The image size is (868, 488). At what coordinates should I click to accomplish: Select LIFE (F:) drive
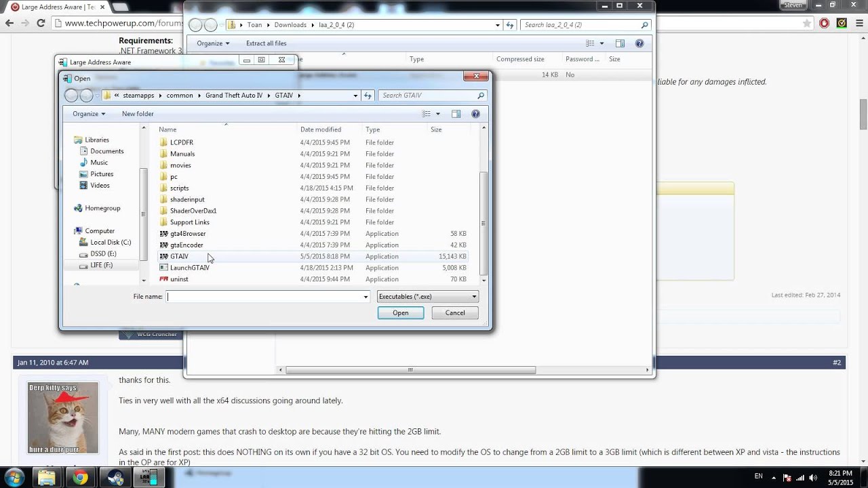101,265
